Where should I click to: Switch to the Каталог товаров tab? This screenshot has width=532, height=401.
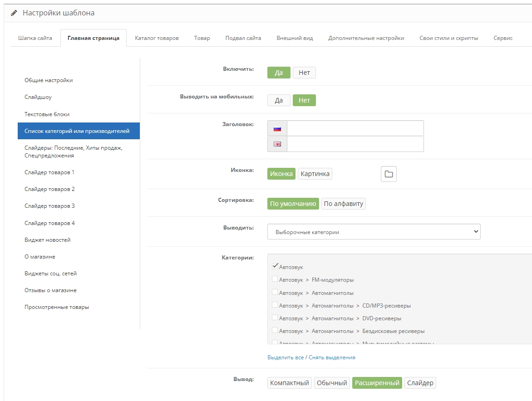[x=157, y=38]
